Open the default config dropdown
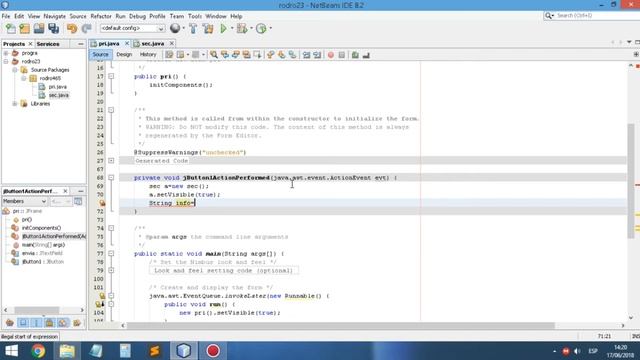The image size is (640, 360). click(132, 28)
